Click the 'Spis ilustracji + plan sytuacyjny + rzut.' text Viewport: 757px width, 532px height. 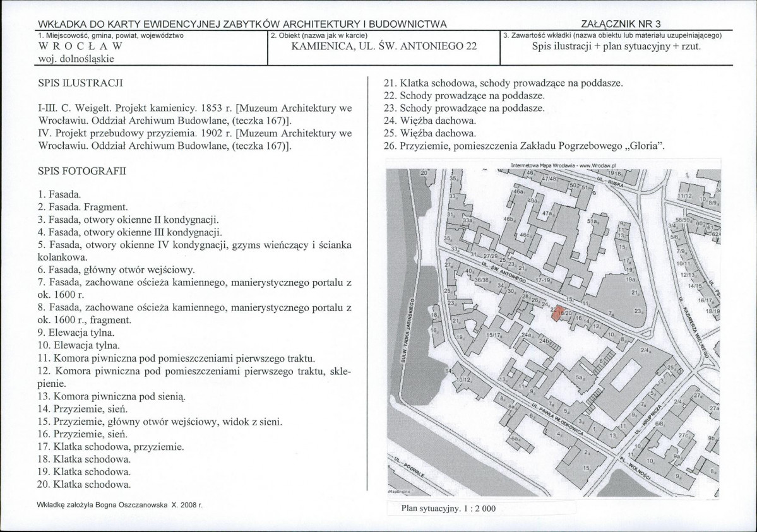616,46
